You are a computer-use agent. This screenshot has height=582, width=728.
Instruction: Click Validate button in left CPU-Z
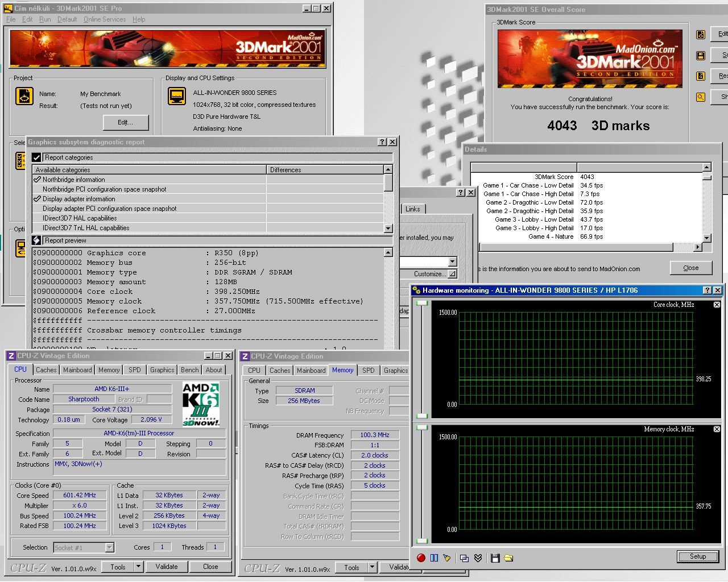click(167, 567)
